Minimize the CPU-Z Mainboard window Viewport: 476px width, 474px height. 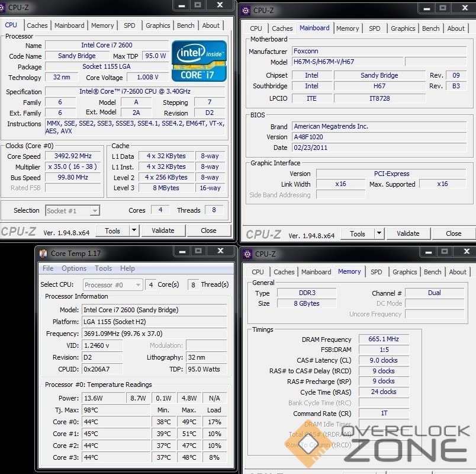427,8
